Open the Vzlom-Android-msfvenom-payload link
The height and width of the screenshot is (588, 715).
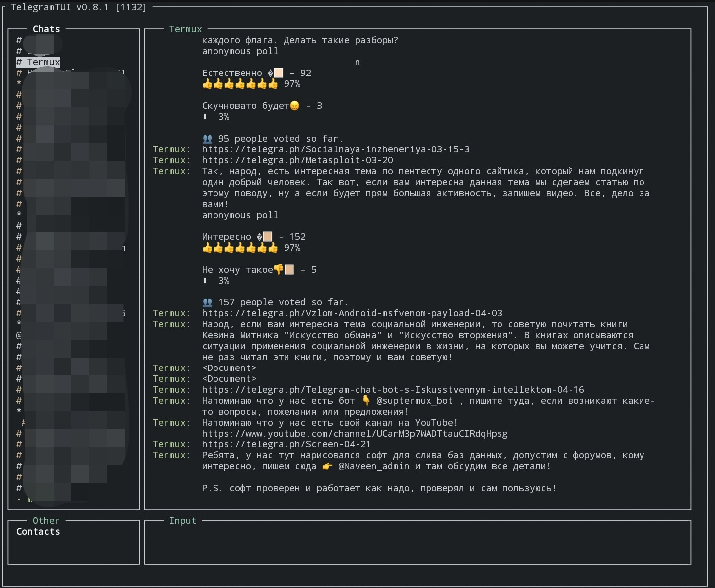point(352,313)
